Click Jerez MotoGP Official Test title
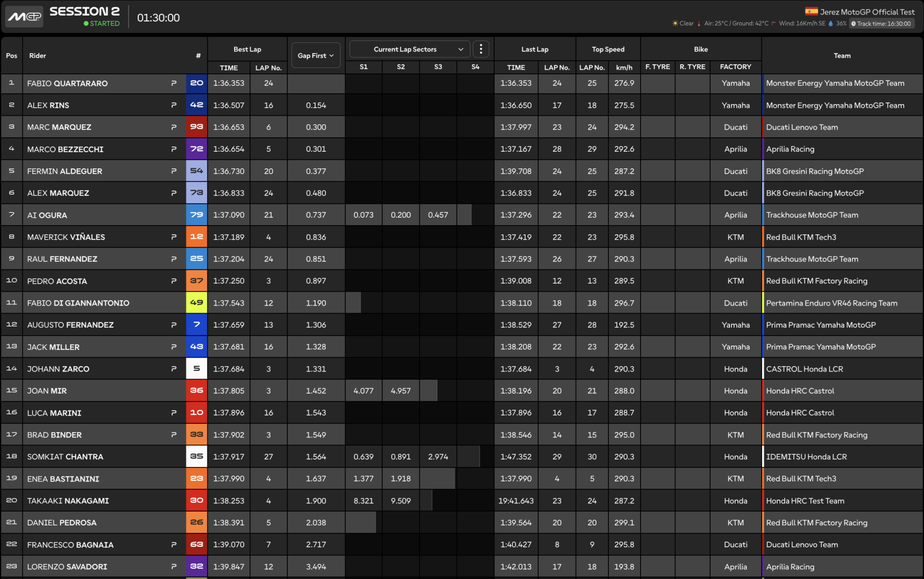 (x=867, y=12)
